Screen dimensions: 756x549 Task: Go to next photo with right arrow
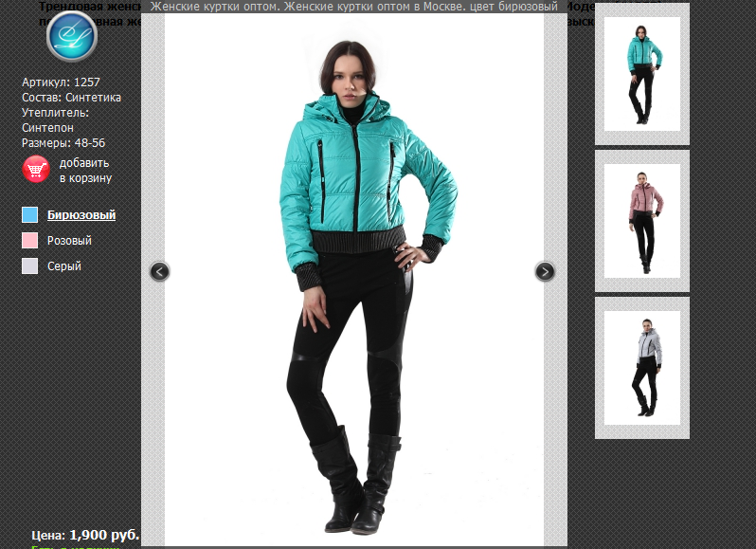545,271
